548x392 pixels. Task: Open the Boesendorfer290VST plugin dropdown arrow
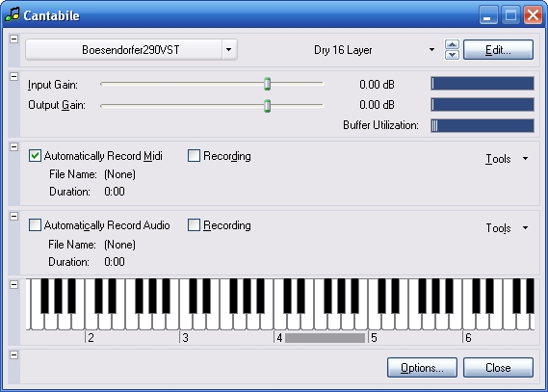click(229, 50)
